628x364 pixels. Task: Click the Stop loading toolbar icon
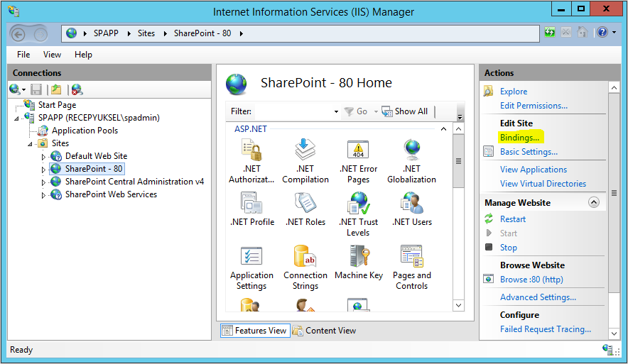[566, 32]
